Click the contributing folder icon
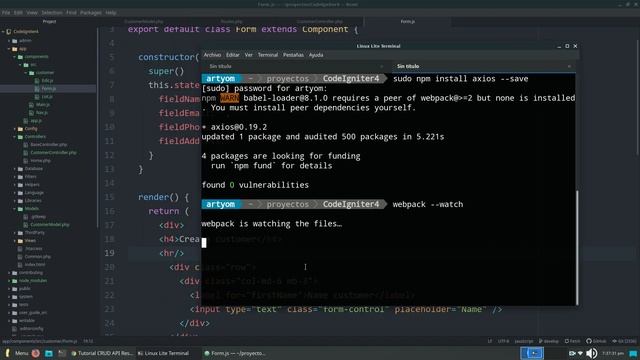The image size is (640, 360). click(x=15, y=273)
